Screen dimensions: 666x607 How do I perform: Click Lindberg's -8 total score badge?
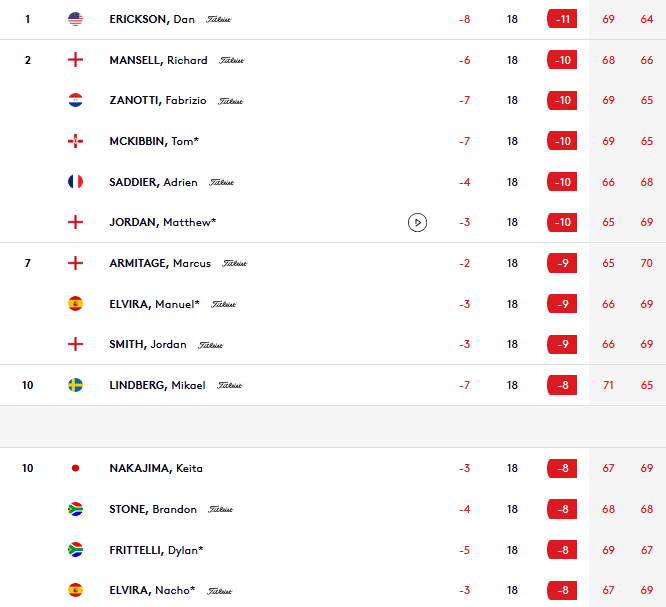pos(562,385)
